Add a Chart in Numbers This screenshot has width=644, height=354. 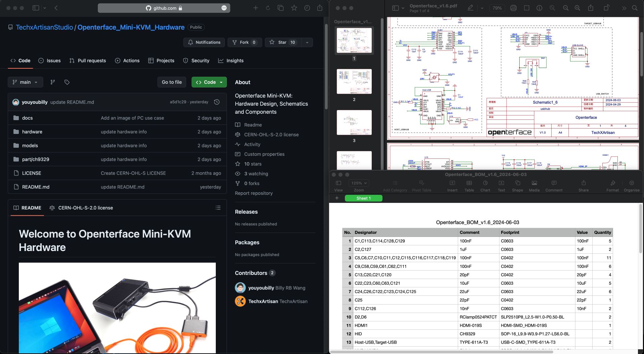point(485,186)
